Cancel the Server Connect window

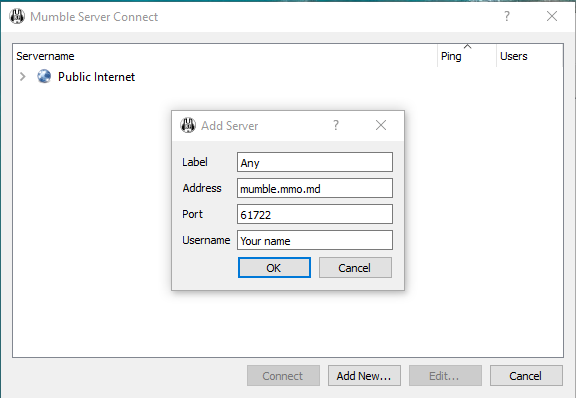point(526,376)
